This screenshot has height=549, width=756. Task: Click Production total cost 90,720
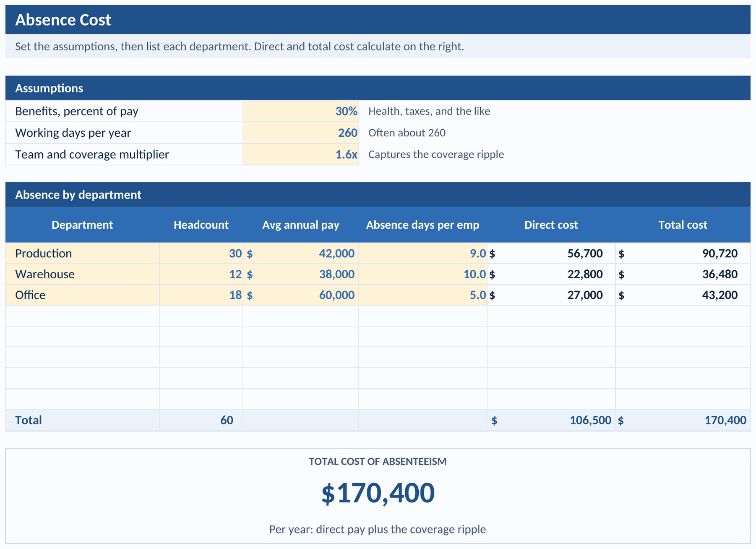[683, 254]
